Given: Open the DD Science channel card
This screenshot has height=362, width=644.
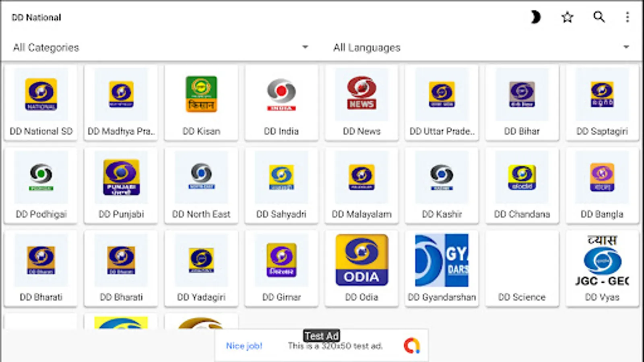Looking at the screenshot, I should 522,269.
